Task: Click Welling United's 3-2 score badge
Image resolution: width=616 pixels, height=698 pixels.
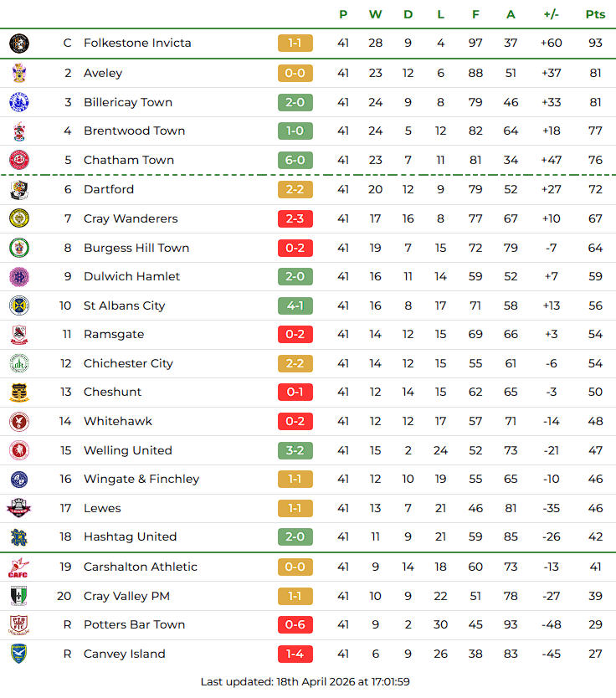Action: [x=295, y=450]
